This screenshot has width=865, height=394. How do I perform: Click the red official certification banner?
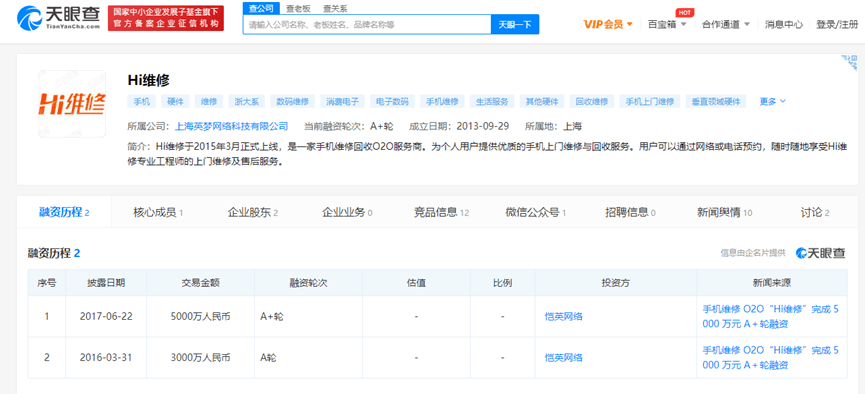coord(166,18)
